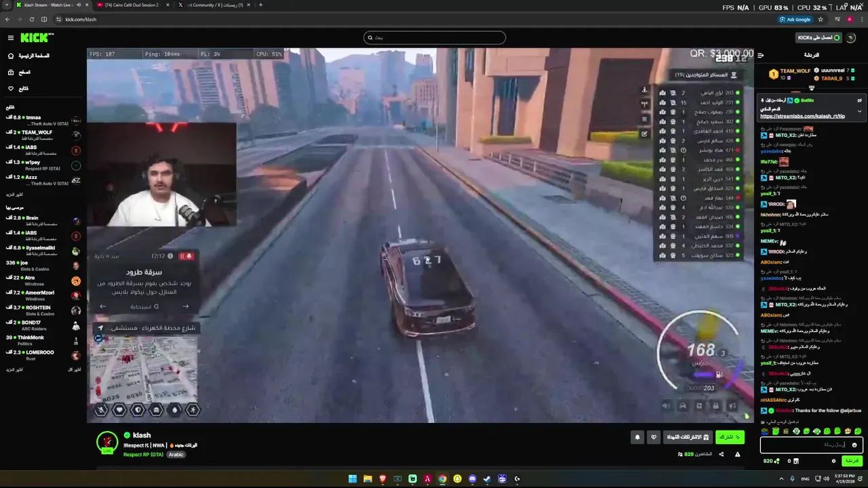The image size is (868, 488).
Task: Expand the chat leaderboard arrow
Action: tap(812, 88)
